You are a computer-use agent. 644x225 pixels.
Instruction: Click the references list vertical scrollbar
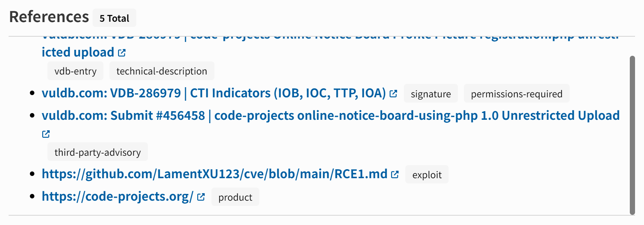pyautogui.click(x=632, y=135)
